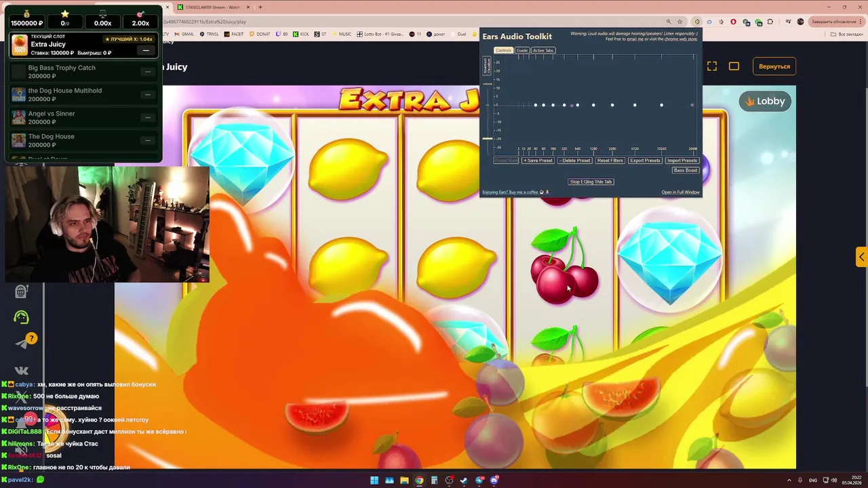Screen dimensions: 868x488
Task: Open the Calculator from the taskbar
Action: click(435, 481)
